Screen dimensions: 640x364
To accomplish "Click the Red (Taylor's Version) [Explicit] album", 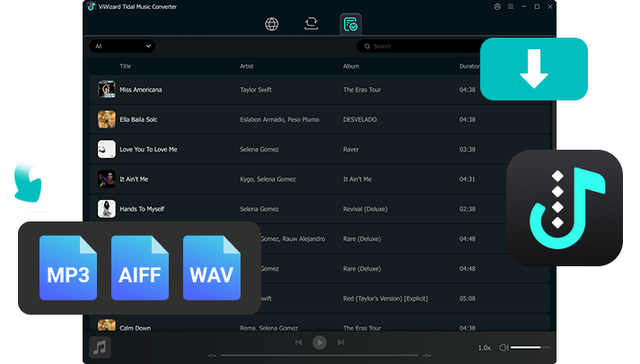I will [x=386, y=299].
